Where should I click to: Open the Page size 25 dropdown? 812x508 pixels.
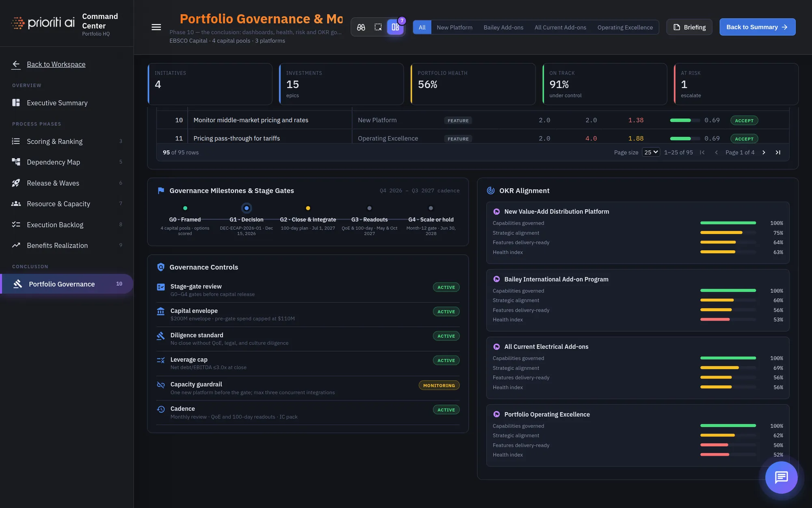point(651,152)
